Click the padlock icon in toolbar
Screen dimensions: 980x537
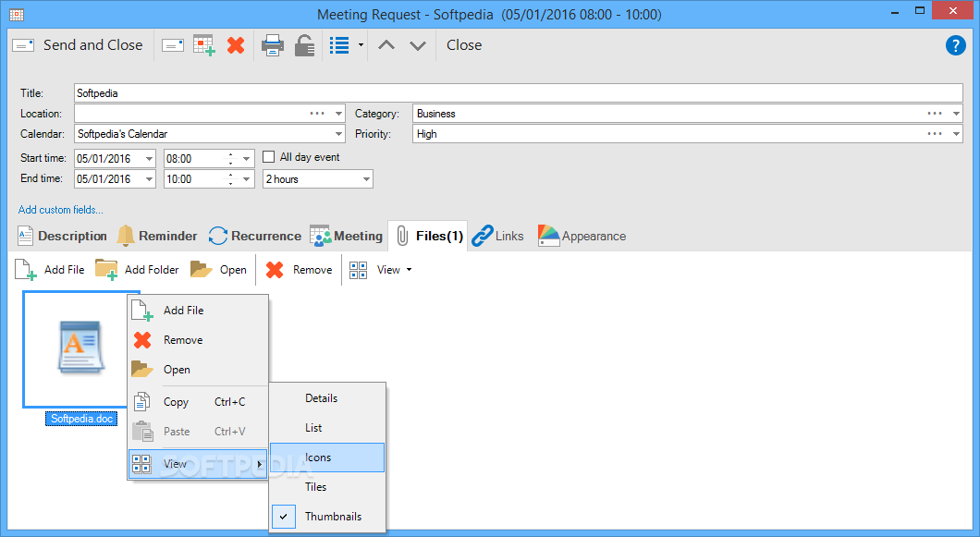(x=304, y=45)
